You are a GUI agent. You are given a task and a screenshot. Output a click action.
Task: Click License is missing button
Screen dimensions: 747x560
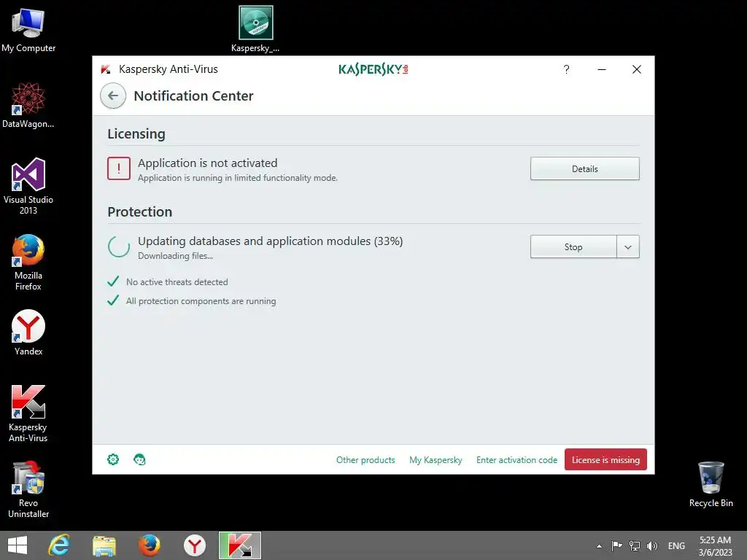pyautogui.click(x=605, y=459)
